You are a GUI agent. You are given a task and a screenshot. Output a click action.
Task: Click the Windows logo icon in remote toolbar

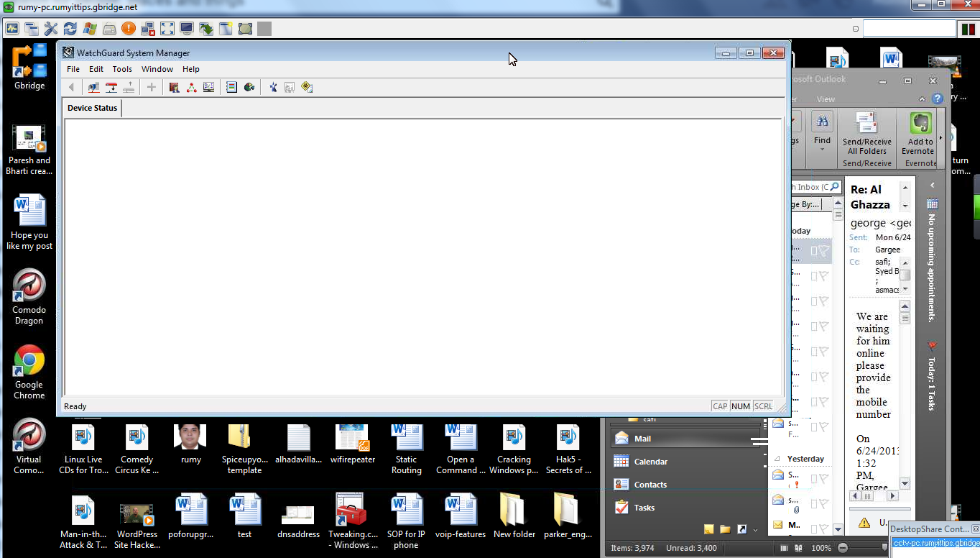click(x=90, y=29)
